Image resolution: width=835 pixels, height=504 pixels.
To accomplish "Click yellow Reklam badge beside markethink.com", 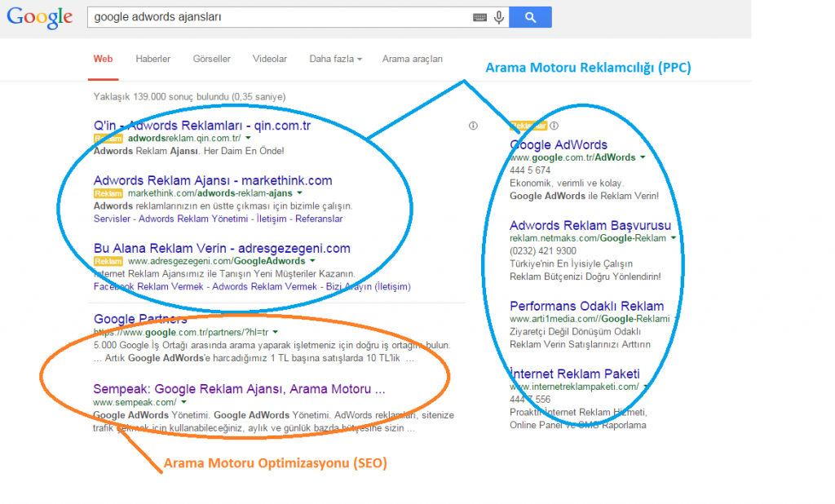I will click(108, 193).
